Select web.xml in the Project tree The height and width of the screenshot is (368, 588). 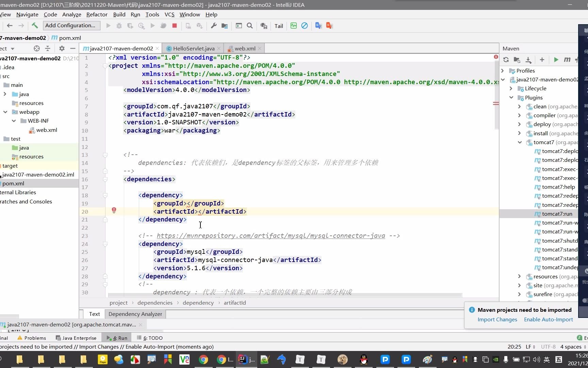pyautogui.click(x=47, y=130)
